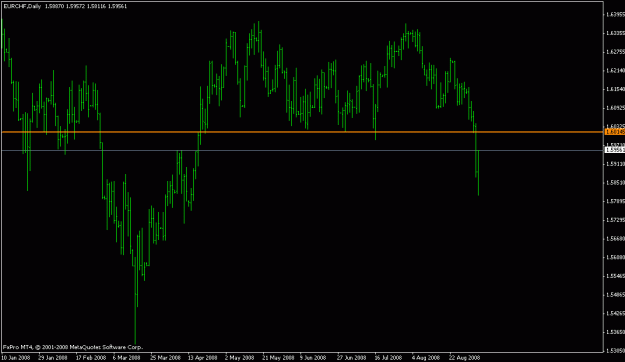Click the 1.57295 price axis label
Viewport: 625px width, 362px height.
[615, 220]
